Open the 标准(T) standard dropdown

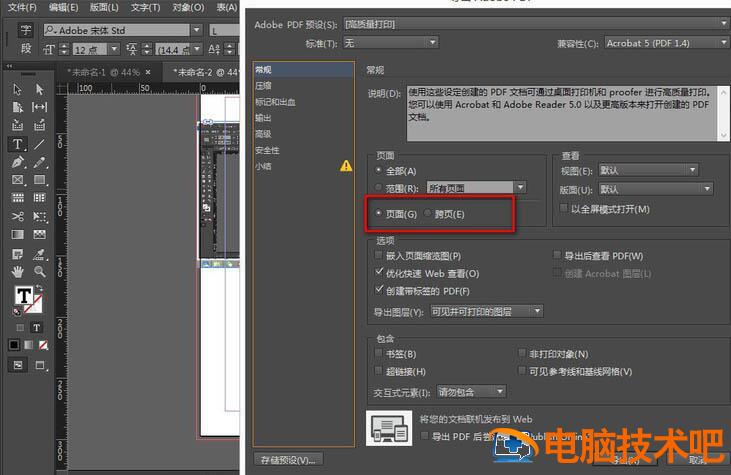point(391,43)
